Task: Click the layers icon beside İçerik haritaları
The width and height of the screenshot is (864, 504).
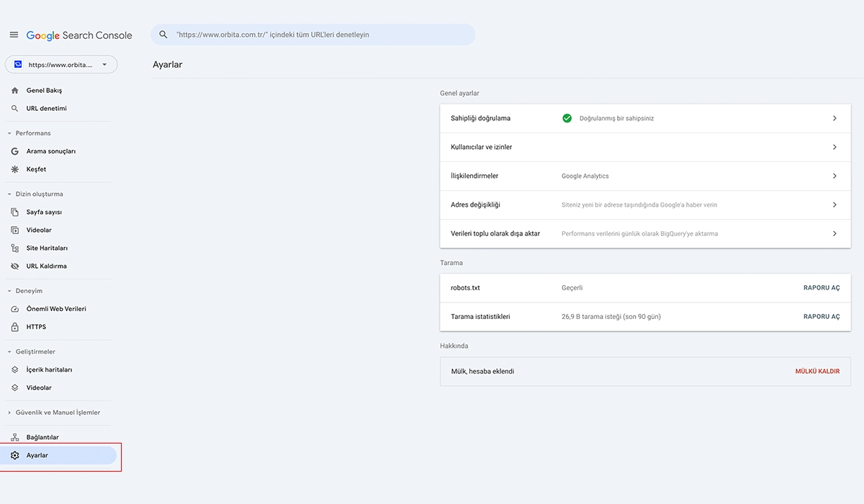Action: click(15, 370)
